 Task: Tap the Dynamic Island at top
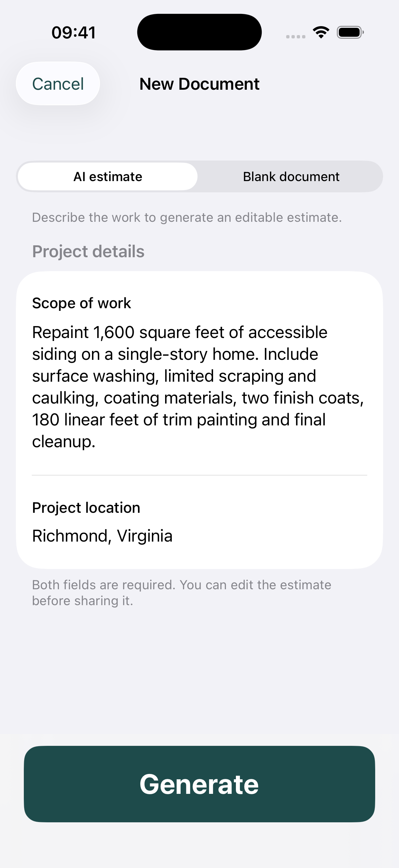pyautogui.click(x=199, y=32)
